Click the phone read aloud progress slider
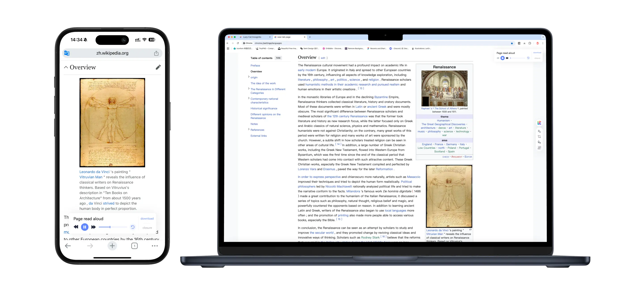 pyautogui.click(x=113, y=227)
